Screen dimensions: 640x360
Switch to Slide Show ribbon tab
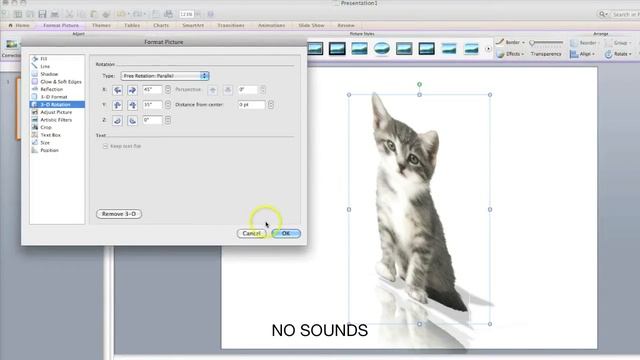click(311, 25)
